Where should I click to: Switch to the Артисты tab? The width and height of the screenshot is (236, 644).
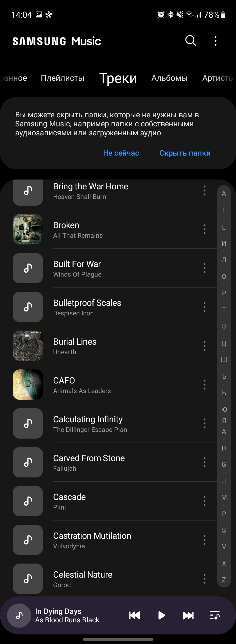(218, 78)
